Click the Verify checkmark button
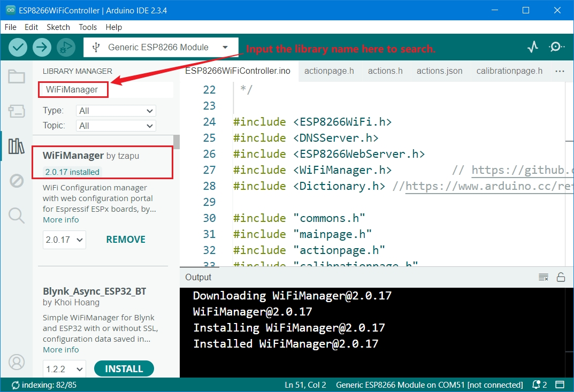The image size is (574, 392). 18,47
